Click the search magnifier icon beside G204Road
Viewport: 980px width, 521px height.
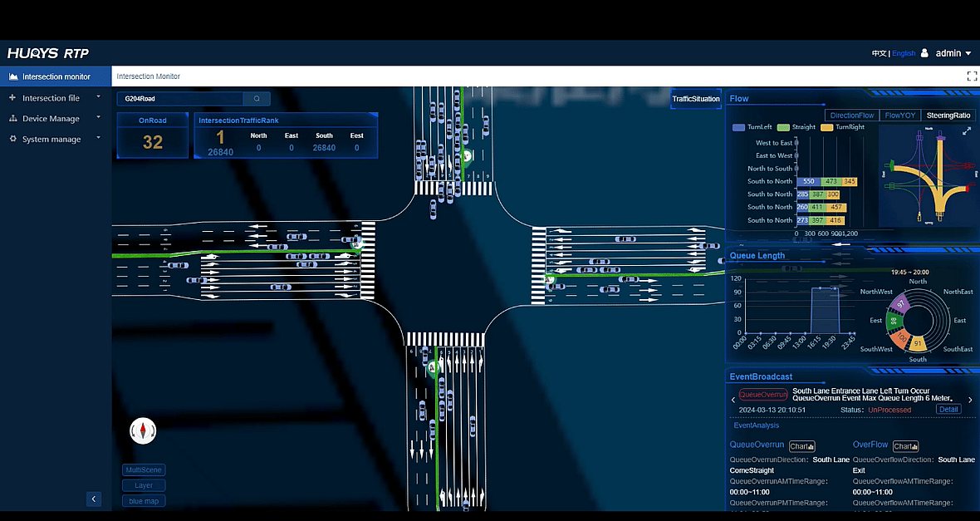(257, 99)
